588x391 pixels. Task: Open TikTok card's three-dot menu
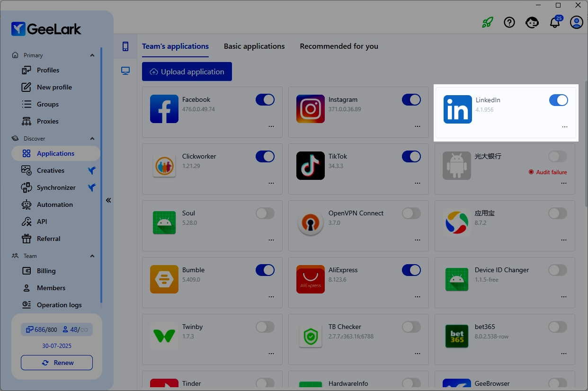pos(418,183)
